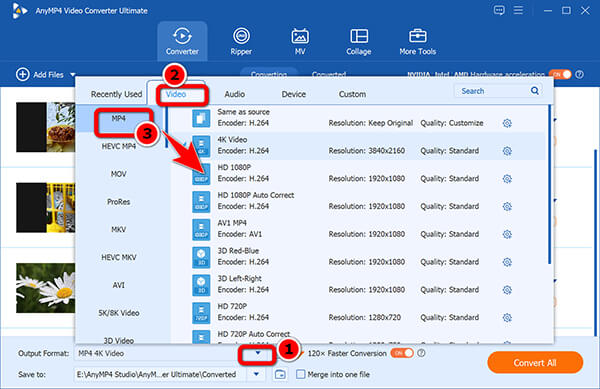This screenshot has height=389, width=600.
Task: Click the daisy flowers video thumbnail
Action: (x=46, y=288)
